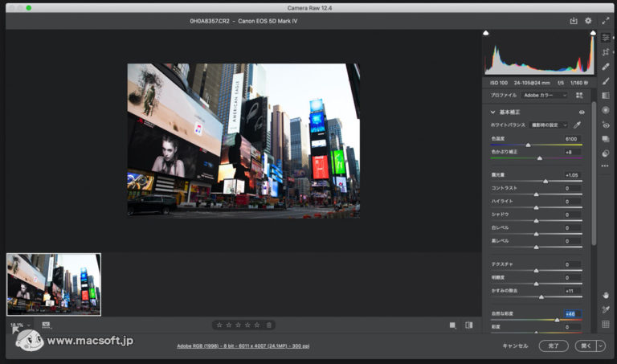The width and height of the screenshot is (617, 364).
Task: Click the 露光量 value field +1.05
Action: click(x=572, y=175)
